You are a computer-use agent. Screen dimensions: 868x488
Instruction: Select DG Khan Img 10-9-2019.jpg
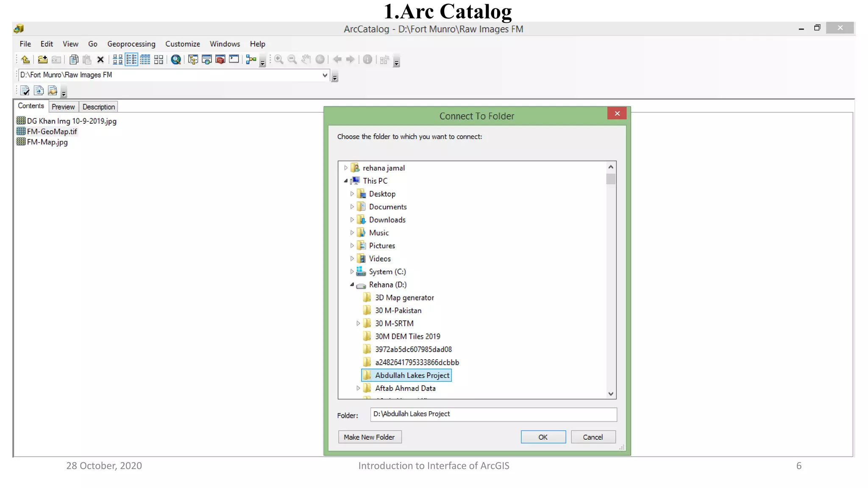[67, 121]
